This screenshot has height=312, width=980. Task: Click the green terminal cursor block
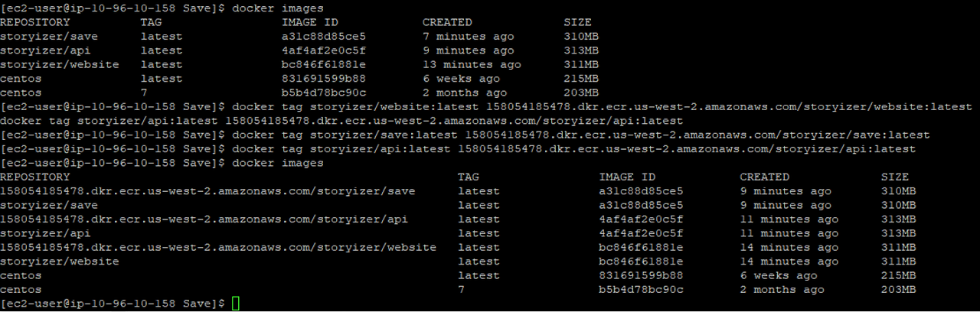coord(235,304)
